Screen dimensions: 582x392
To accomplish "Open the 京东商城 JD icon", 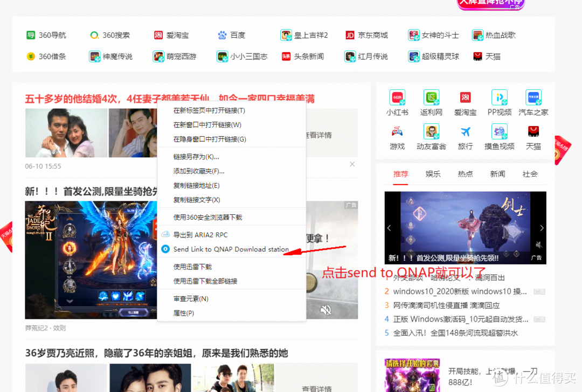I will click(350, 35).
